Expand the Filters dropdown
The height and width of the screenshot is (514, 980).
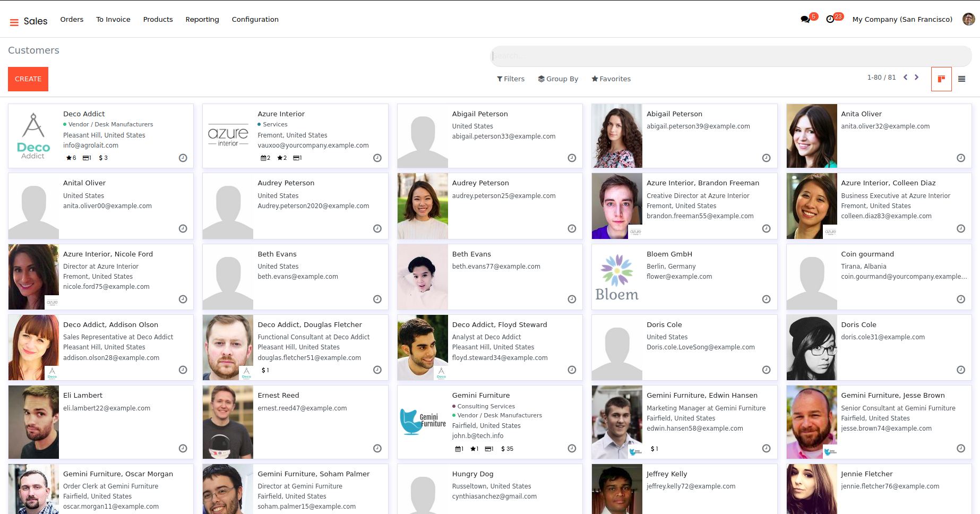click(x=511, y=79)
